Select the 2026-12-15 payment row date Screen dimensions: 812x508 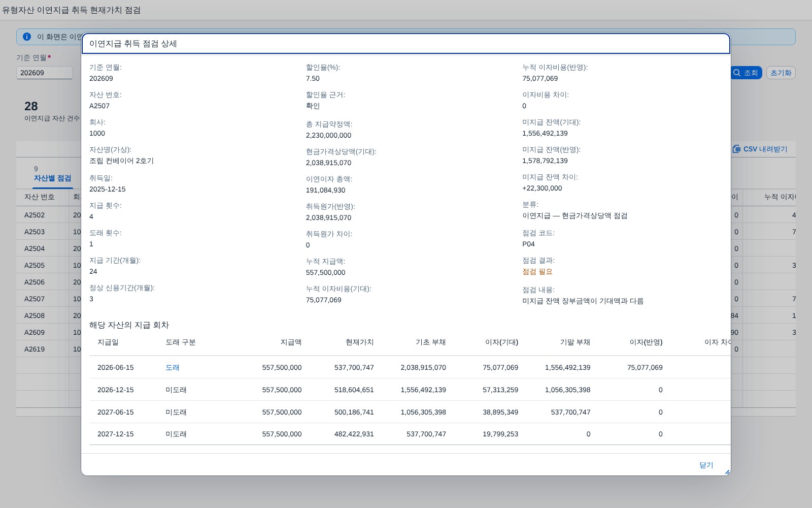[116, 390]
